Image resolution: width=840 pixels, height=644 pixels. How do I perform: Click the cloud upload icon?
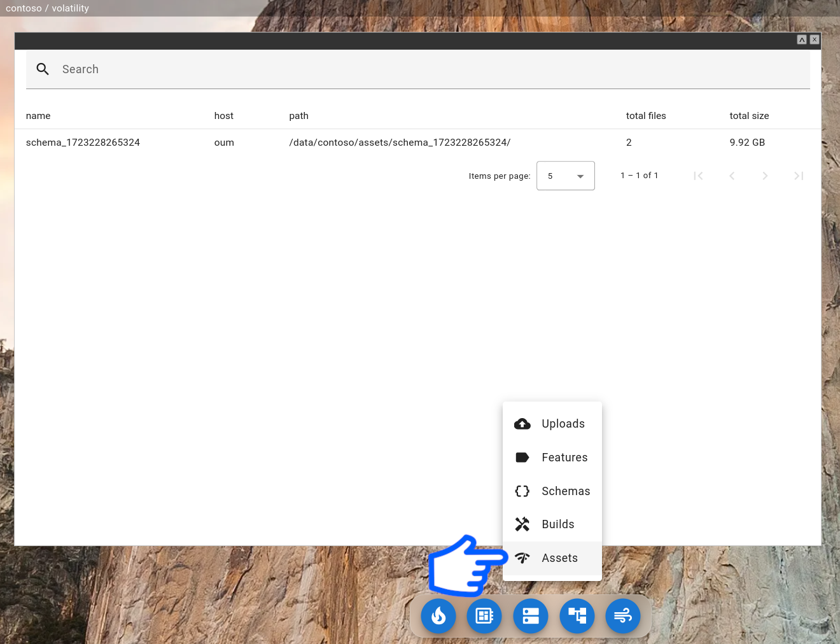(x=522, y=424)
